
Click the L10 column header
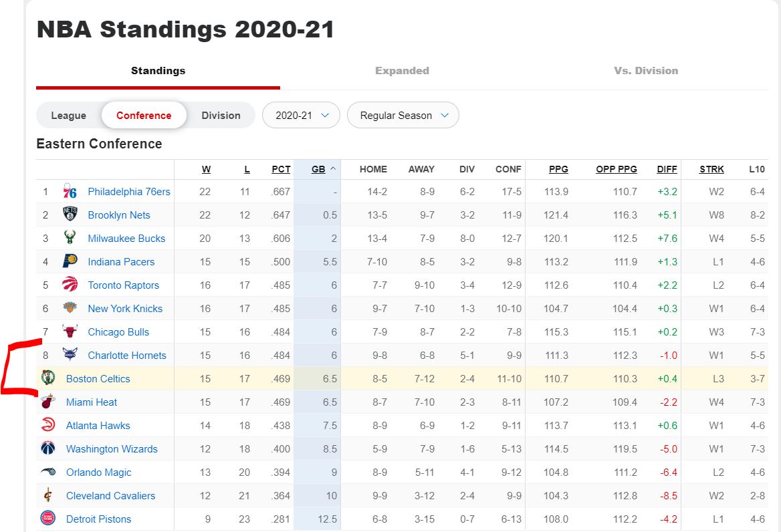click(757, 169)
